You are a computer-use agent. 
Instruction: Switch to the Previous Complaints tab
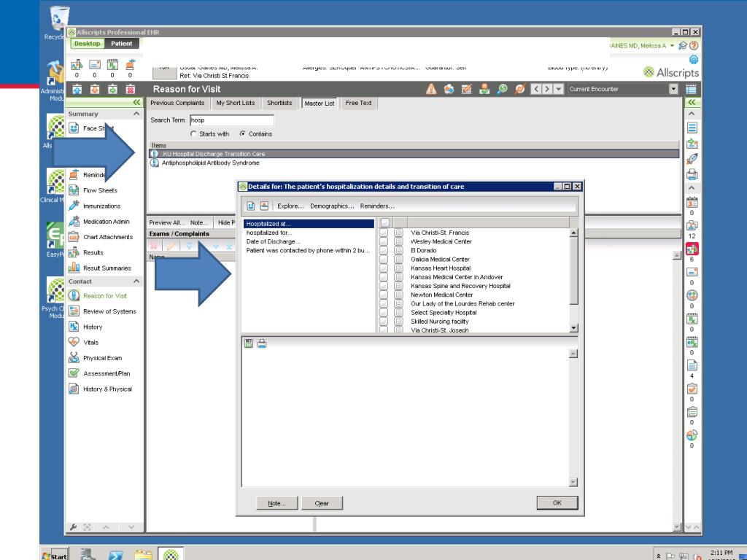tap(177, 103)
